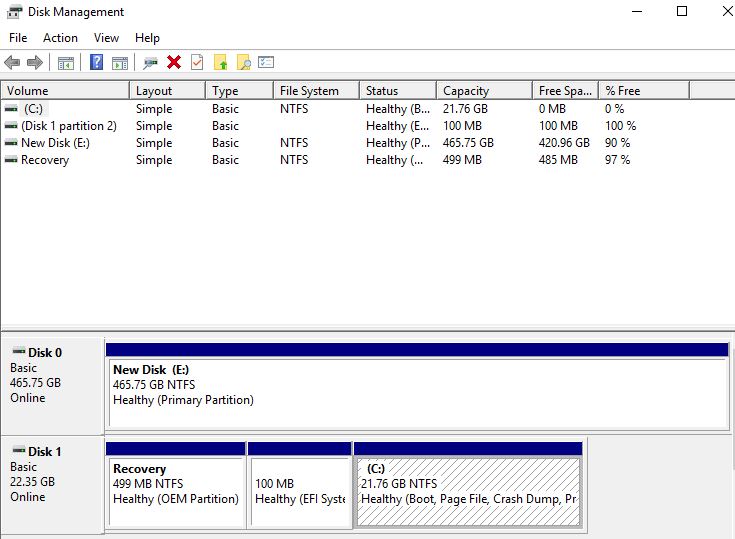Sort by the Layout column header
This screenshot has height=539, width=735.
(x=167, y=90)
